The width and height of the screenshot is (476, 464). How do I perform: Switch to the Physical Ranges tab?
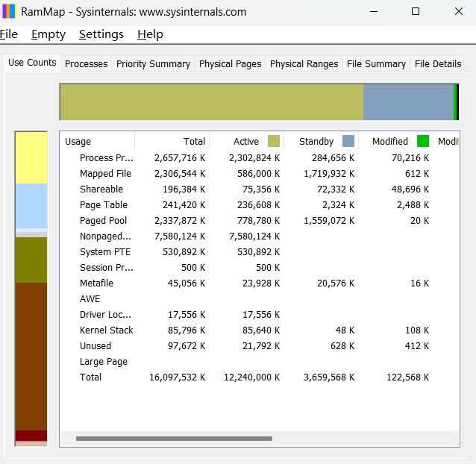304,63
